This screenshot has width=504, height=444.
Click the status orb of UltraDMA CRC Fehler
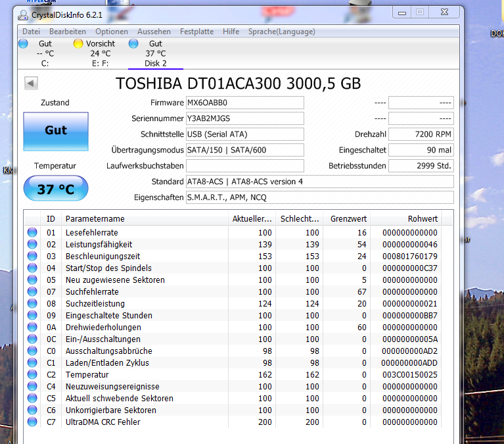[32, 422]
